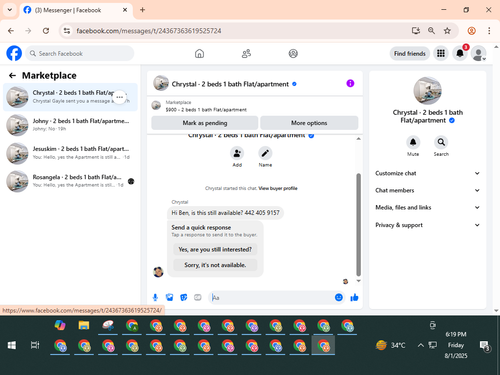Open Jesuskim's apartment conversation
This screenshot has width=500, height=375.
pos(70,153)
